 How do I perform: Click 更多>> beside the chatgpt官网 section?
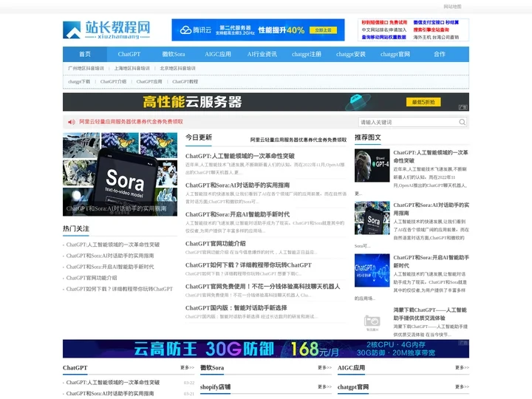(462, 386)
